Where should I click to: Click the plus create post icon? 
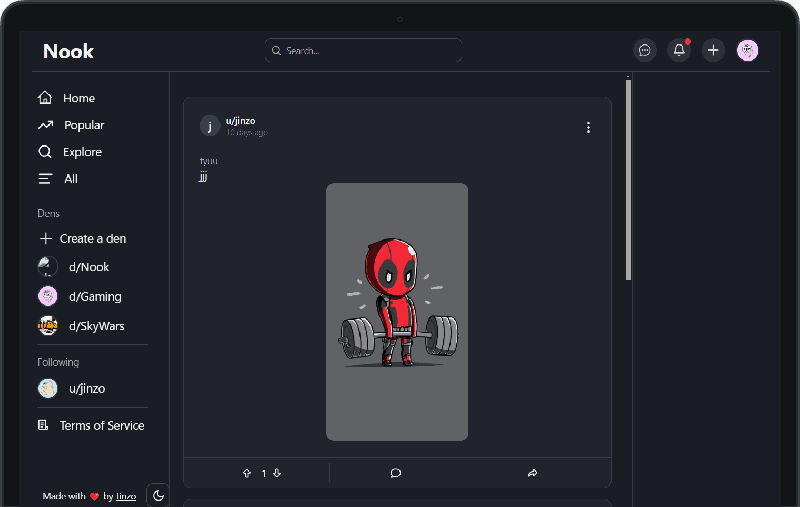[713, 50]
